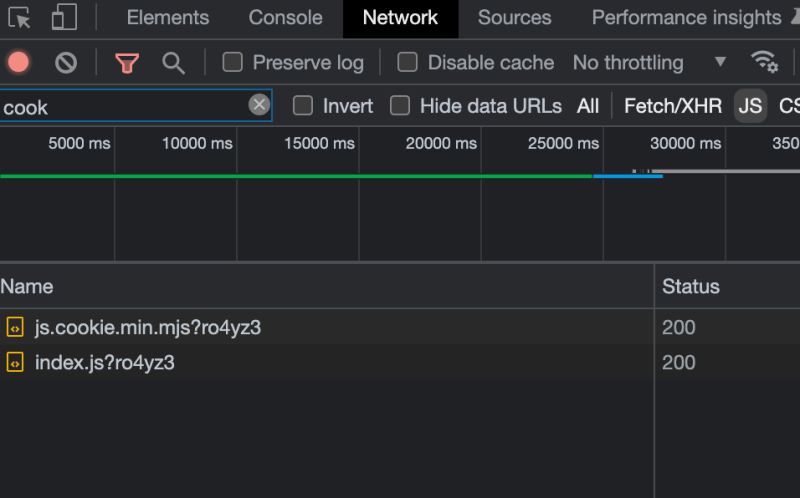
Task: Open network conditions Wi-Fi icon
Action: (765, 62)
